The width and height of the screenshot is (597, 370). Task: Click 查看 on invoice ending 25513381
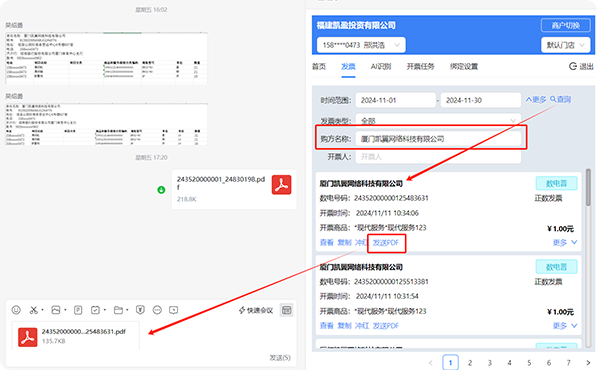(x=326, y=326)
